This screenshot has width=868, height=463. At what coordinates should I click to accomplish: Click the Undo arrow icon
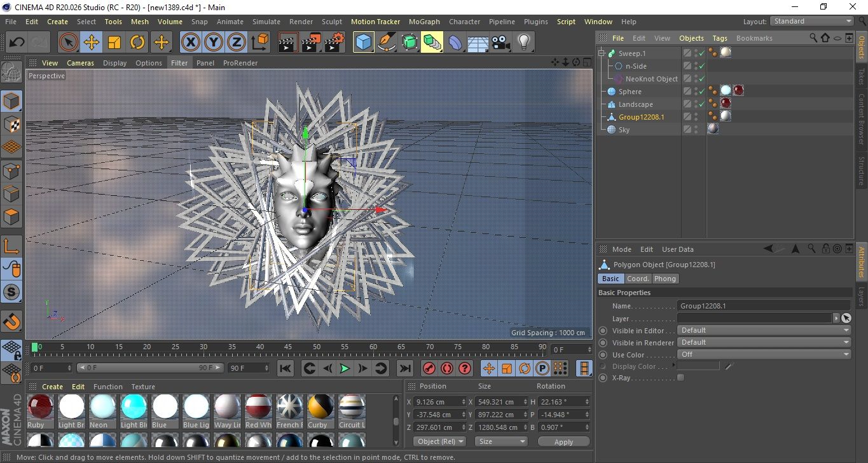pyautogui.click(x=17, y=43)
